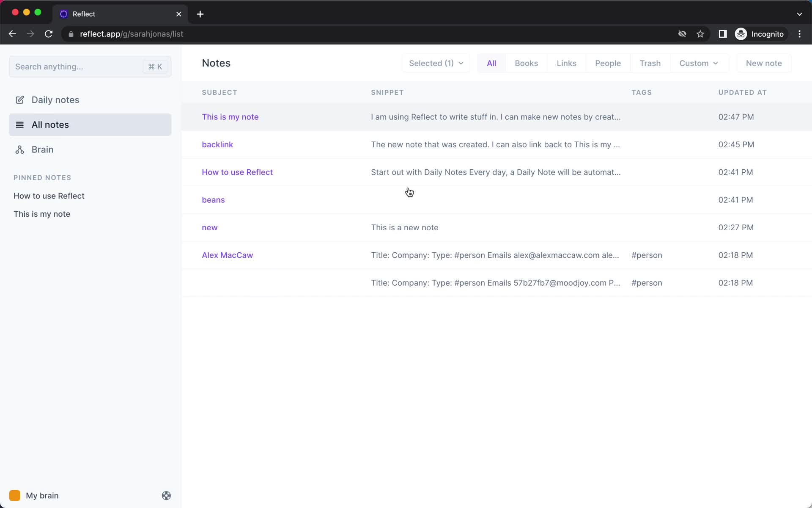Viewport: 812px width, 508px height.
Task: Sort by the SUBJECT column header
Action: click(x=219, y=92)
